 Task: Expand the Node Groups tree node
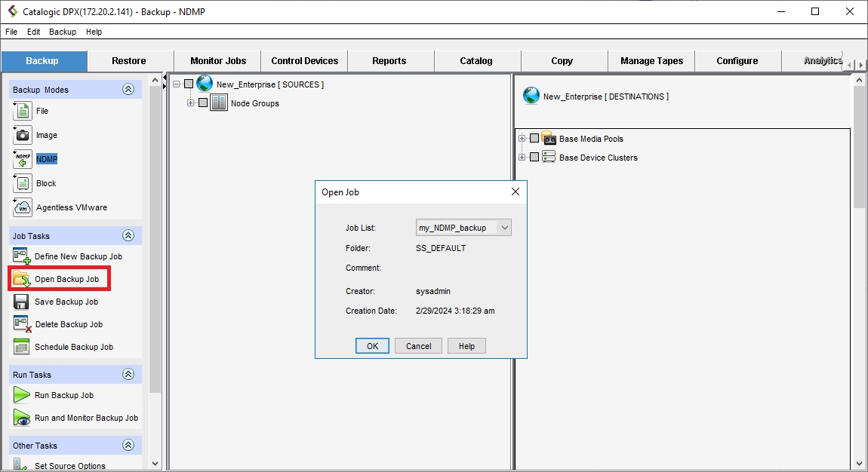tap(191, 103)
